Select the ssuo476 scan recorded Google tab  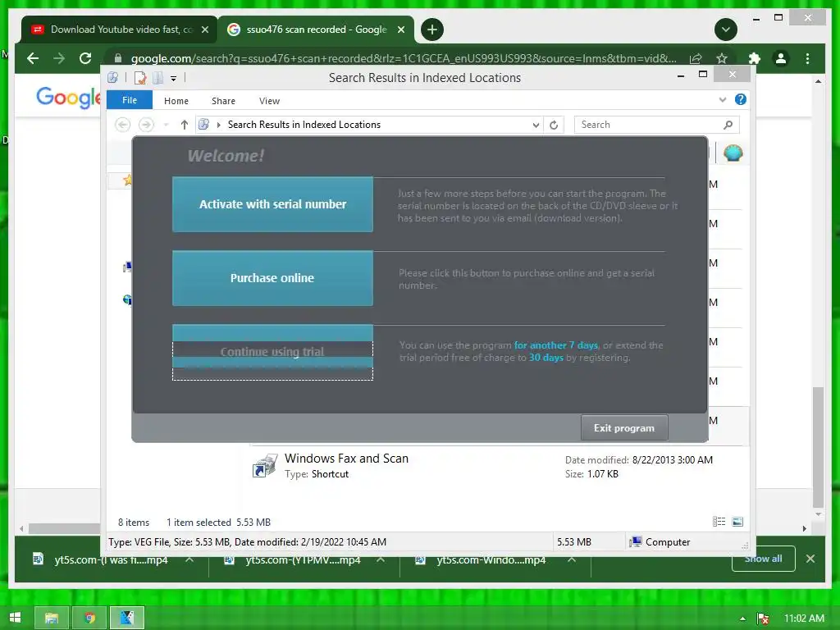click(x=315, y=30)
